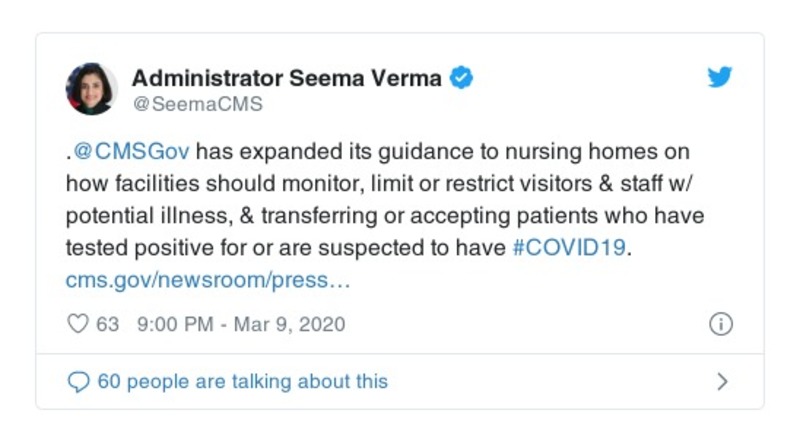Screen dimensions: 800x445
Task: Click the Twitter bird logo
Action: point(719,78)
